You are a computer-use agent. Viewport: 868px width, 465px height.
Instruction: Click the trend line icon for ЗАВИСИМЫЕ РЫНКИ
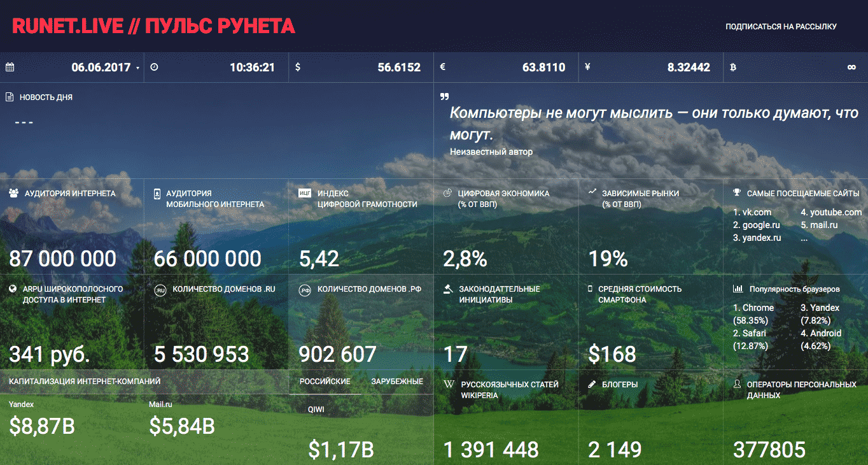point(592,191)
